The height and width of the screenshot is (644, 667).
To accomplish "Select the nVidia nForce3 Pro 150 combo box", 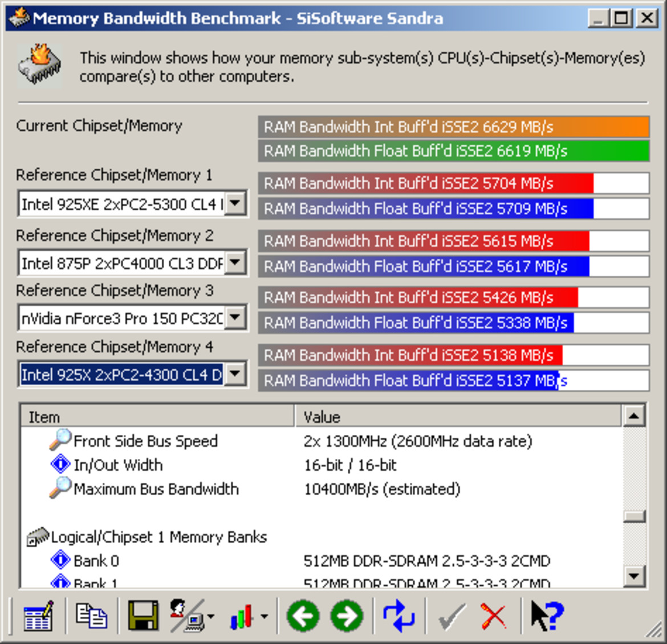I will (132, 317).
